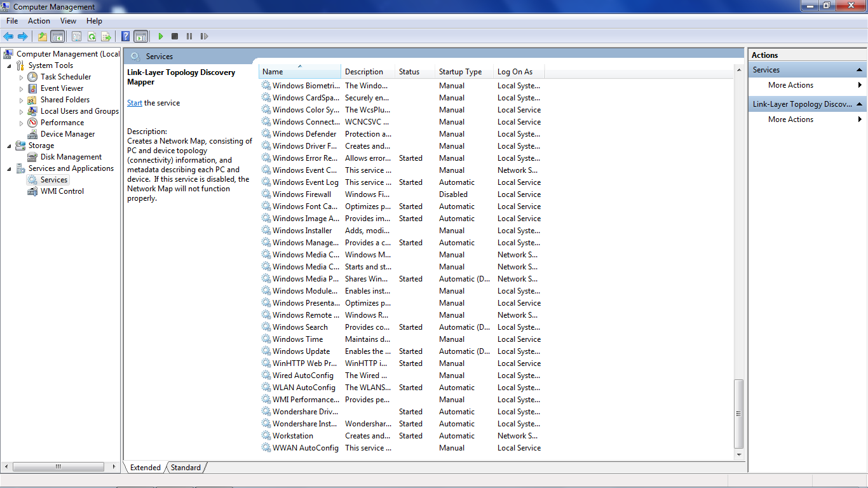The image size is (868, 488).
Task: Select the Task Scheduler clock icon
Action: (32, 77)
